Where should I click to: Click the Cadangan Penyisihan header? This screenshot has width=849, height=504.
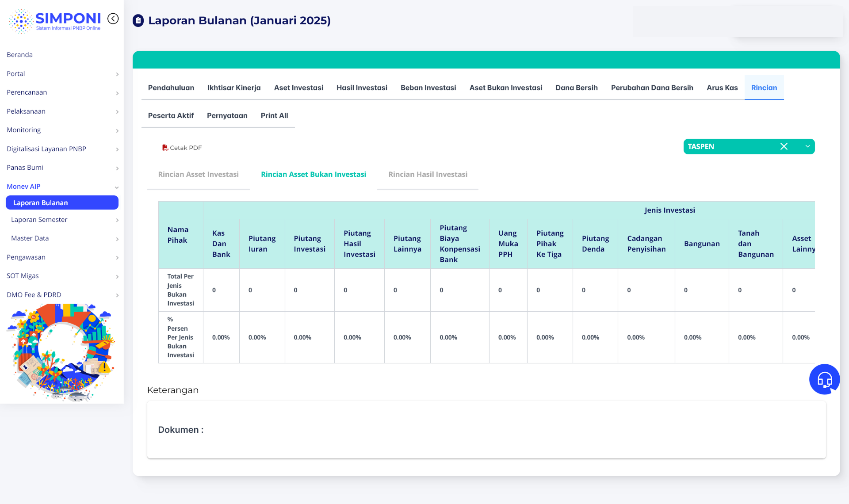coord(646,244)
